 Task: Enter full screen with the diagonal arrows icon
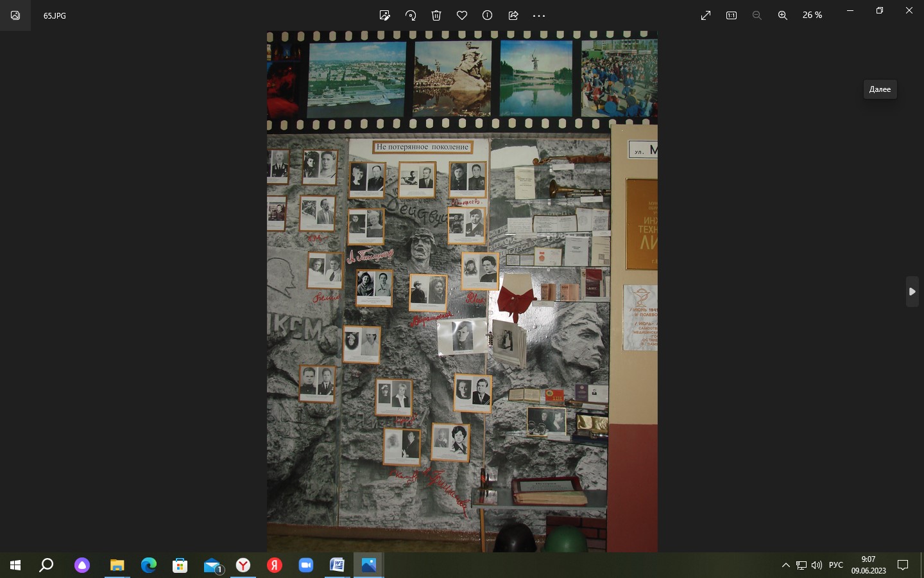(x=706, y=15)
